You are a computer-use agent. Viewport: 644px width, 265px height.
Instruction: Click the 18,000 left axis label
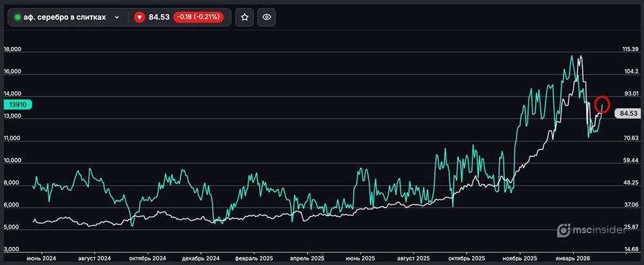13,50
